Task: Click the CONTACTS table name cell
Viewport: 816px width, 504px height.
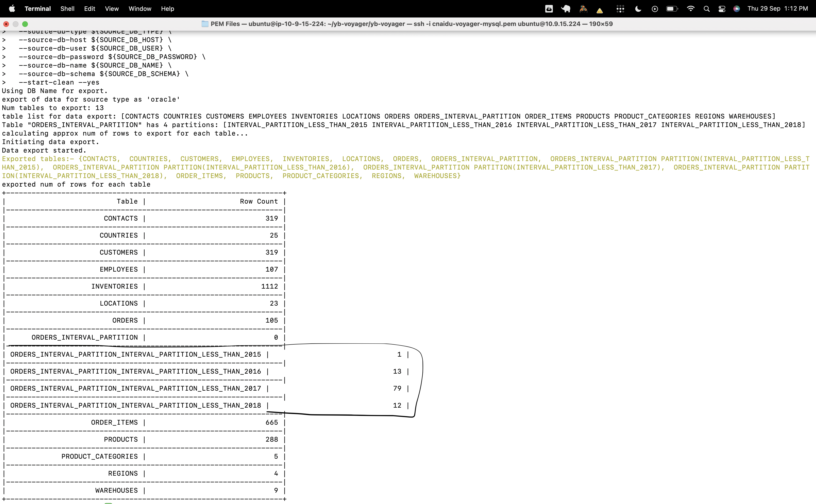Action: coord(121,218)
